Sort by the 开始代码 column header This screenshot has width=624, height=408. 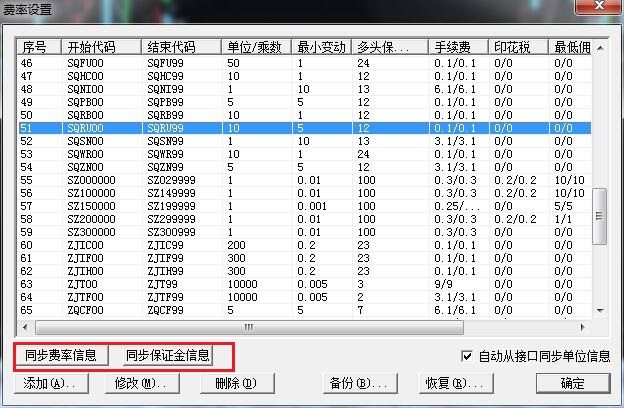click(101, 47)
